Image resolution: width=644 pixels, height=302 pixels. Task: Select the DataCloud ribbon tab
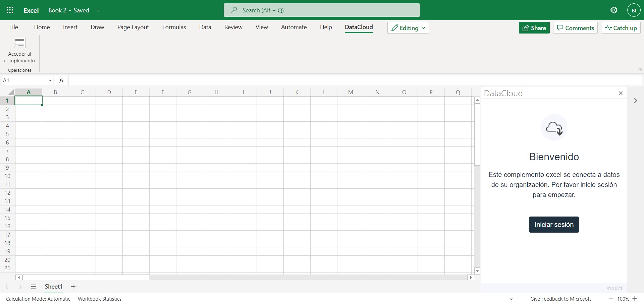(359, 27)
